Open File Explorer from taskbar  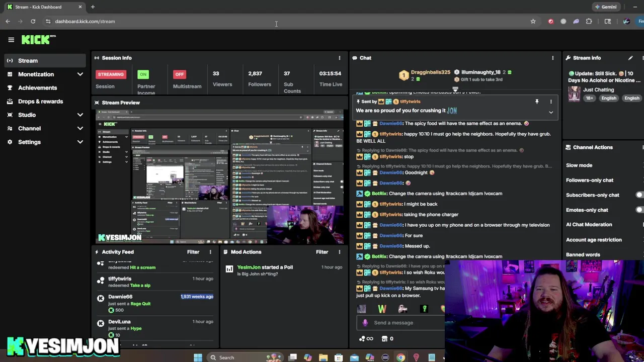tap(323, 357)
